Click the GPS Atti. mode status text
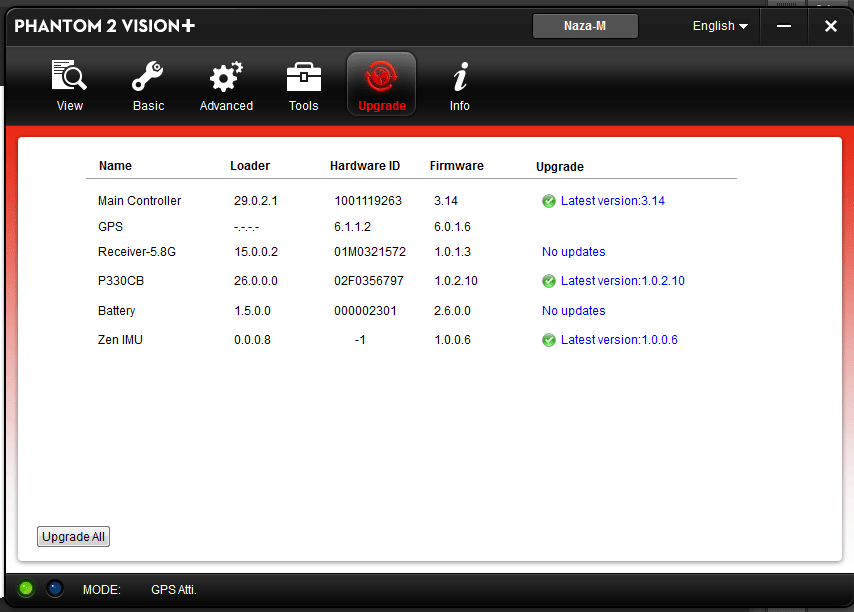854x612 pixels. (x=174, y=590)
